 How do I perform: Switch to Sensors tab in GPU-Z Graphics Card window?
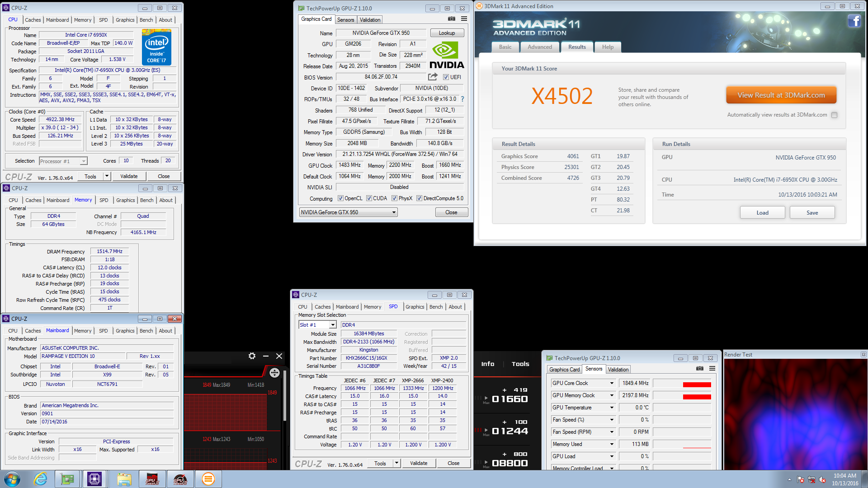tap(346, 20)
